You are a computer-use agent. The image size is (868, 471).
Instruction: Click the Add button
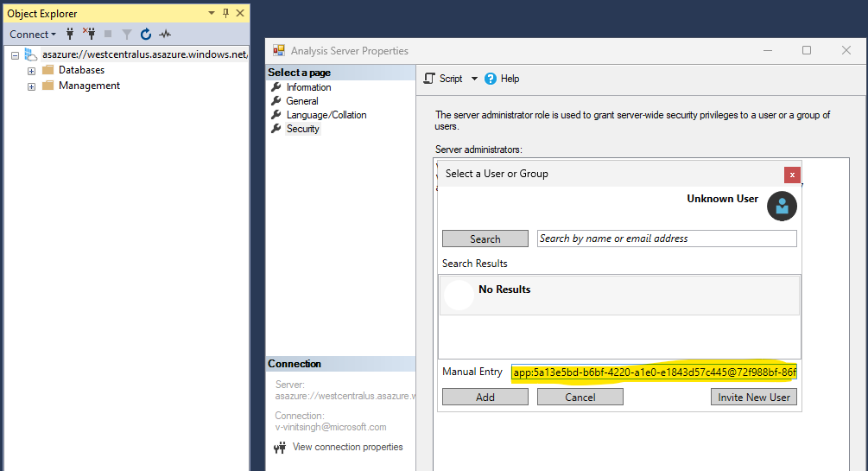[485, 397]
